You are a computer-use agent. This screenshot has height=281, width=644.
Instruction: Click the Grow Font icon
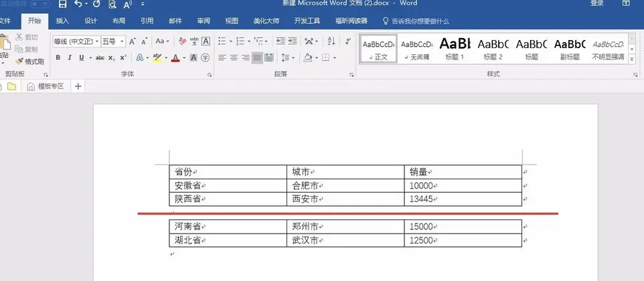click(x=133, y=41)
